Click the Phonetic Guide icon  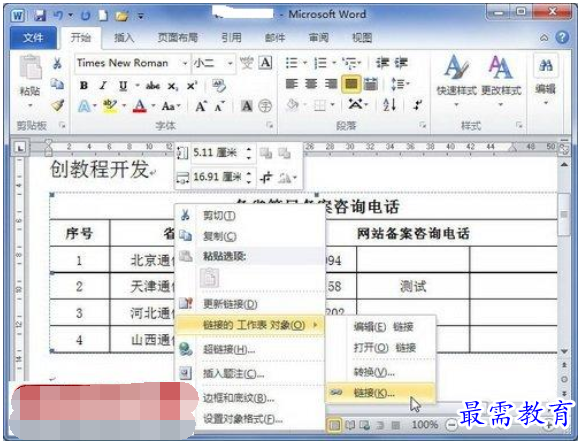tap(246, 63)
